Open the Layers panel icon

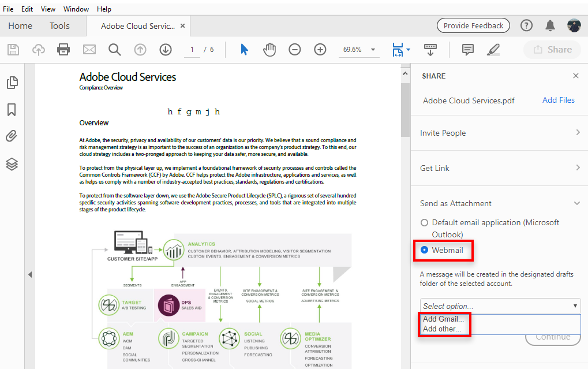pyautogui.click(x=12, y=164)
